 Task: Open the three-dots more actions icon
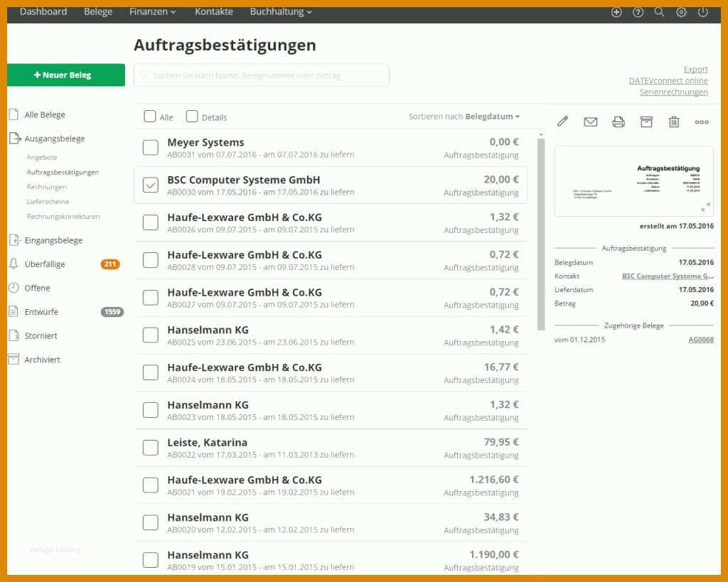[x=702, y=122]
